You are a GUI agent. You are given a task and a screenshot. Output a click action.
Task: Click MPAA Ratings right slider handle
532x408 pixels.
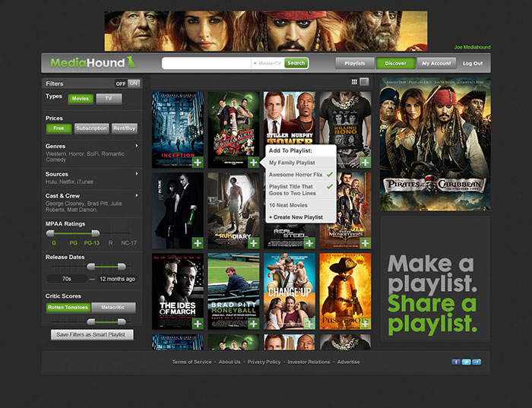tap(96, 233)
